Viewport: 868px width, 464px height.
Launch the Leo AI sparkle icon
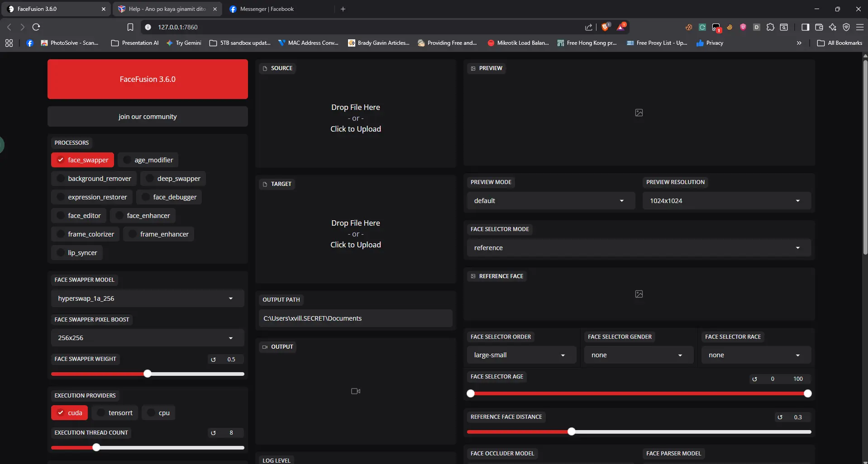(832, 27)
